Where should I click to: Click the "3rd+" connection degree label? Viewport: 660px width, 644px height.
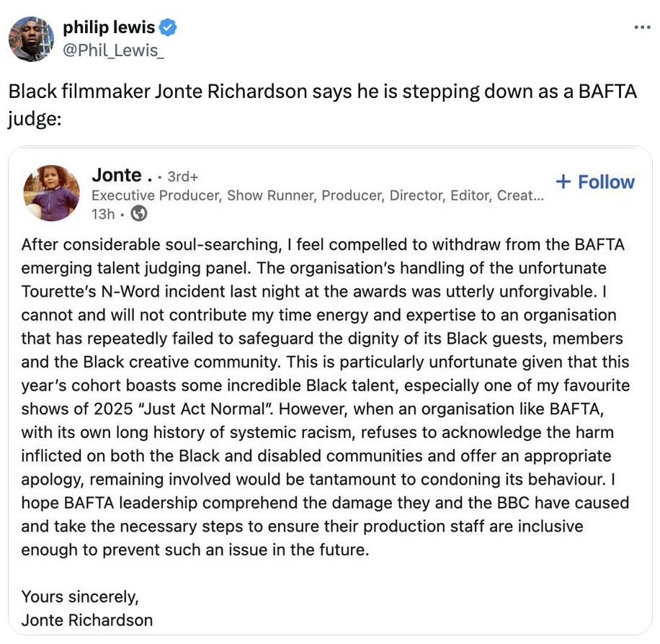pyautogui.click(x=182, y=176)
